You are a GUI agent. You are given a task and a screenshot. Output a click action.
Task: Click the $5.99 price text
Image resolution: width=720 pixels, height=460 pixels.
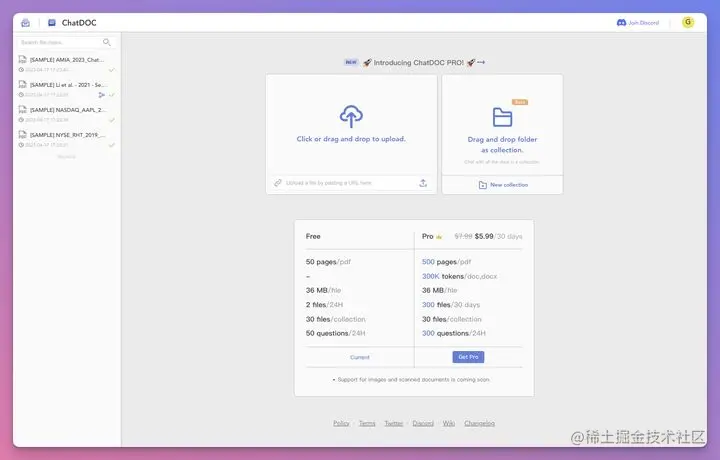484,236
